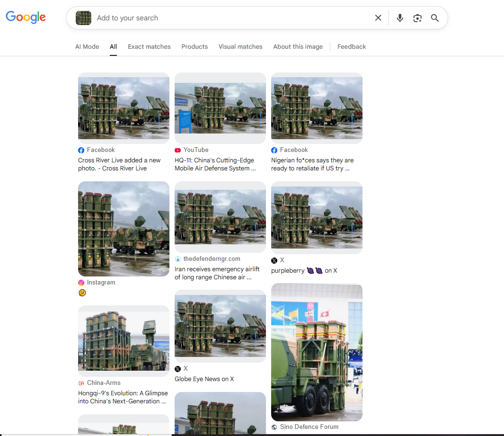Image resolution: width=504 pixels, height=436 pixels.
Task: Switch to the AI Mode tab
Action: coord(87,46)
